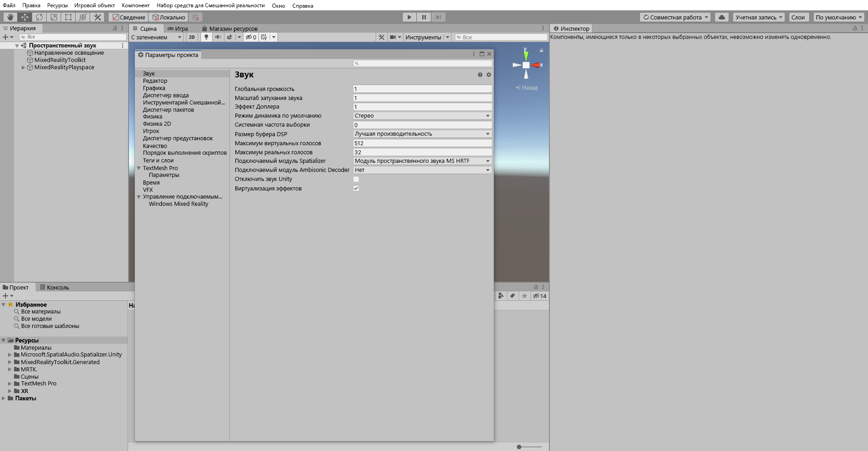This screenshot has height=451, width=868.
Task: Select the Hand tool in the toolbar
Action: click(x=10, y=17)
